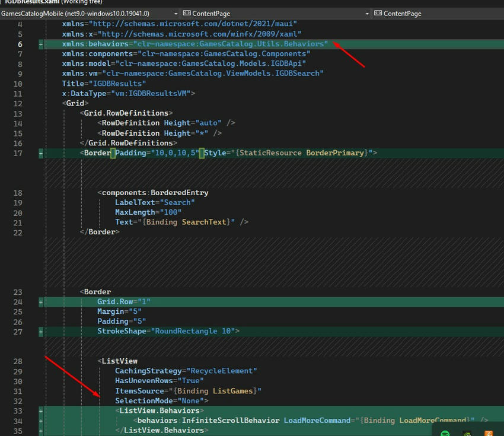Viewport: 504px width, 436px height.
Task: Click the maui schema URL on line 4
Action: 193,24
